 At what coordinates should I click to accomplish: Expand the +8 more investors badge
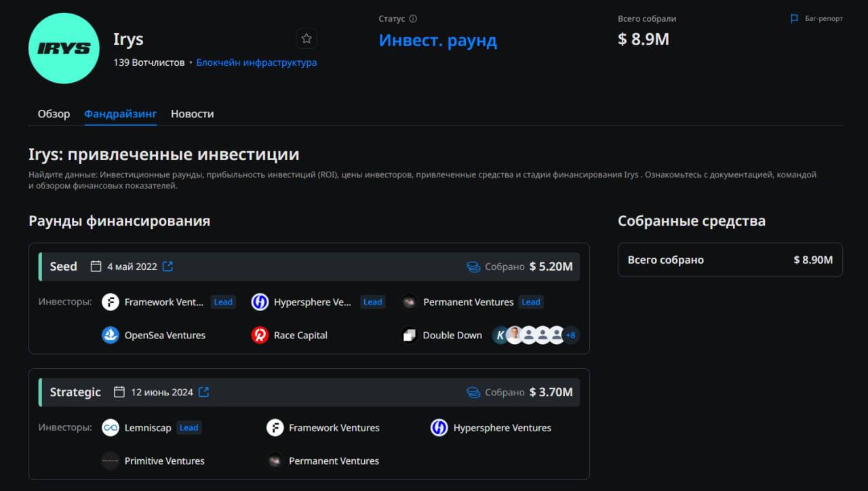pyautogui.click(x=571, y=335)
